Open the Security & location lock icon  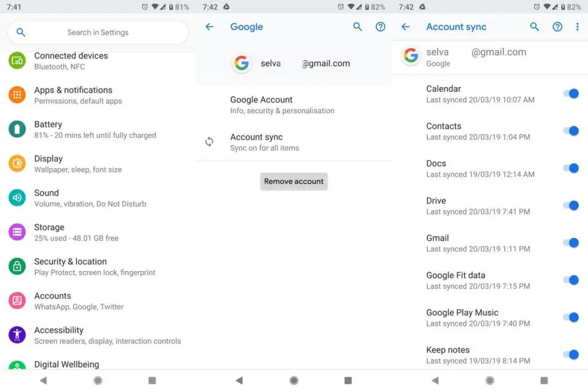point(17,266)
